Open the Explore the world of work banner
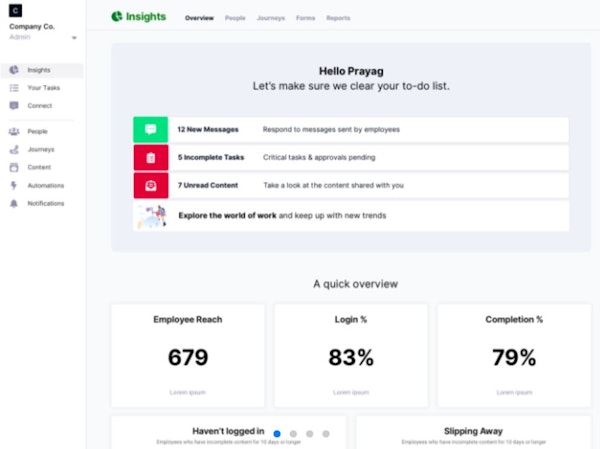 coord(350,215)
